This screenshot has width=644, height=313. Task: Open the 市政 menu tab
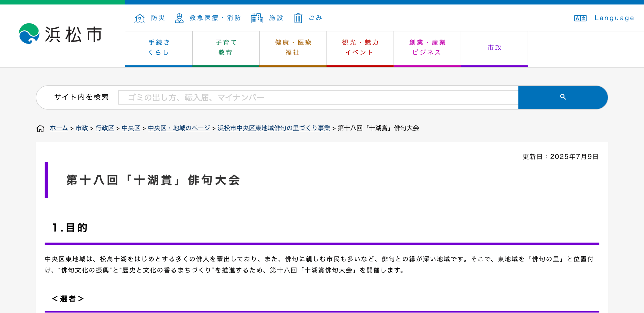[494, 49]
